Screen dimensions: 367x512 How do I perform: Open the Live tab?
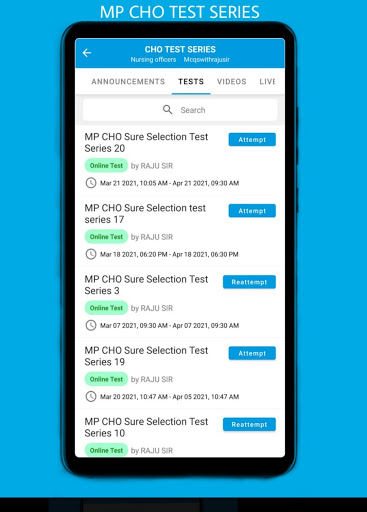[x=267, y=82]
